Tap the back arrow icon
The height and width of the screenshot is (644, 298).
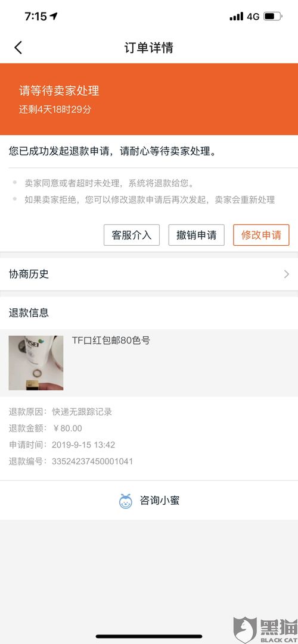pyautogui.click(x=18, y=48)
